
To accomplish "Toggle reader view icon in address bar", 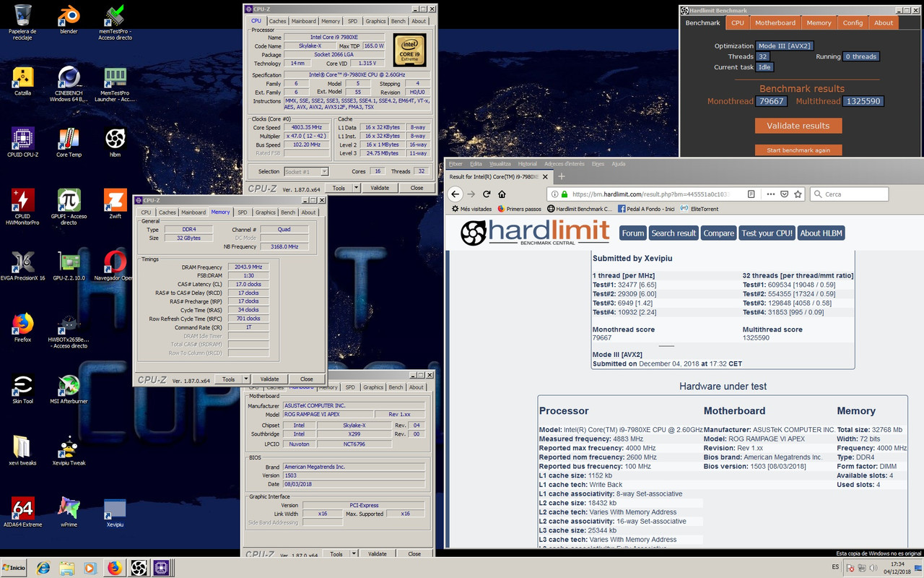I will (x=751, y=194).
